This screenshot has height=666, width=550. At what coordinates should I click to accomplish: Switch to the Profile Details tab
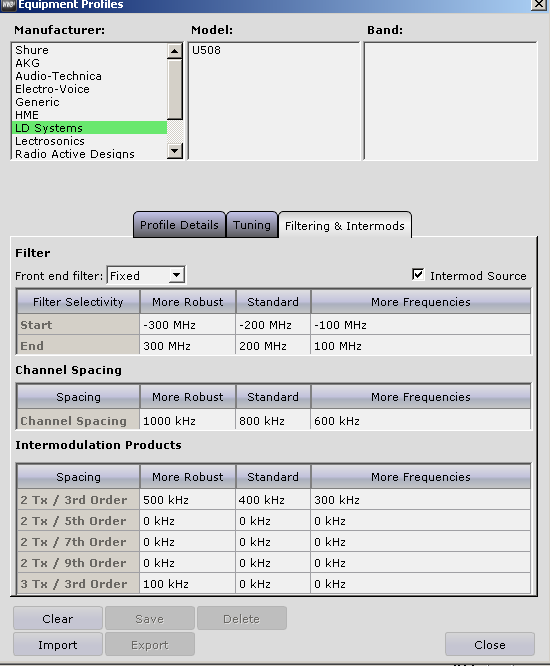pos(179,225)
